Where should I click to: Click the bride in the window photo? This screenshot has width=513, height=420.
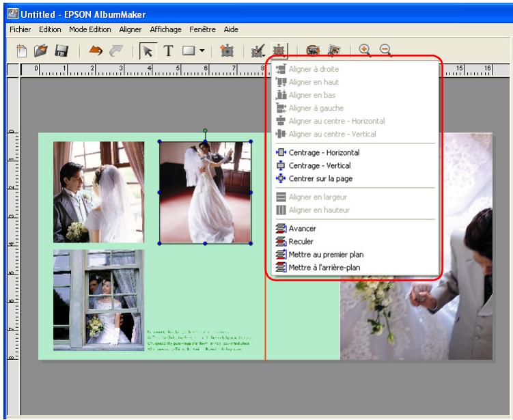pos(98,300)
